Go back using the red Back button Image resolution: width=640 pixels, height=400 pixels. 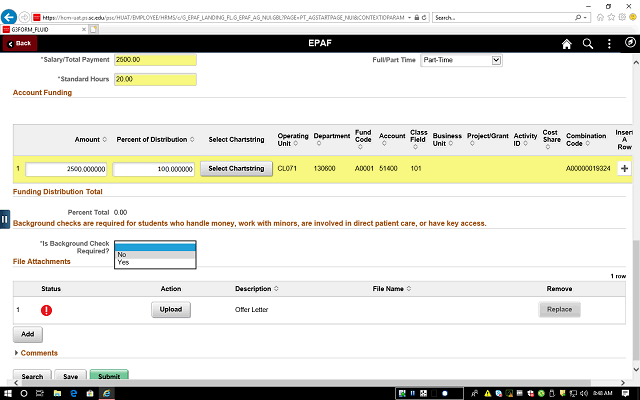20,43
